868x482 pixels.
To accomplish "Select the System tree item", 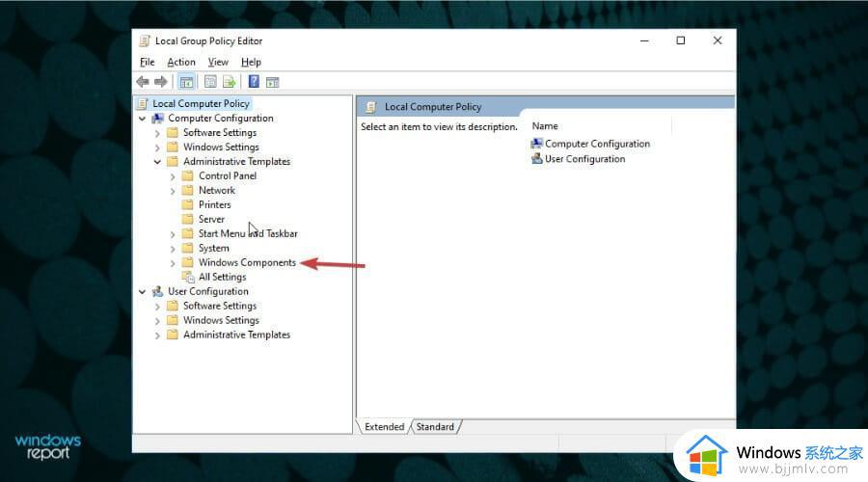I will coord(214,248).
